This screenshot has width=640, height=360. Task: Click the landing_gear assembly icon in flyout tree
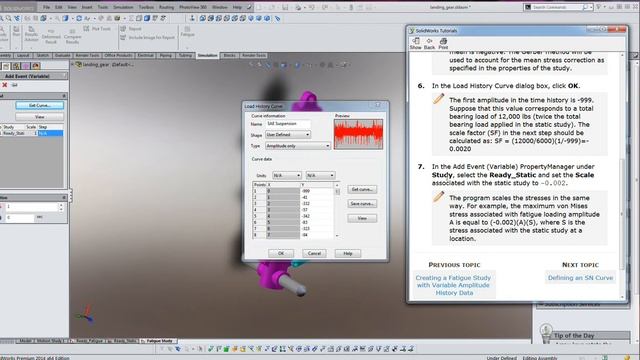tap(79, 64)
